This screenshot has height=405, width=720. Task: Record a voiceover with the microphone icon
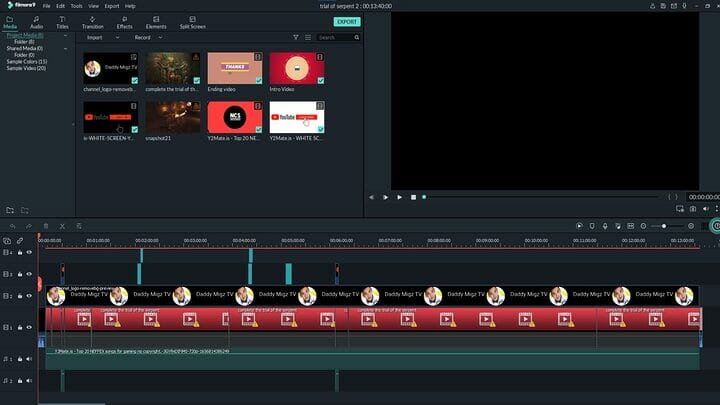[x=605, y=226]
